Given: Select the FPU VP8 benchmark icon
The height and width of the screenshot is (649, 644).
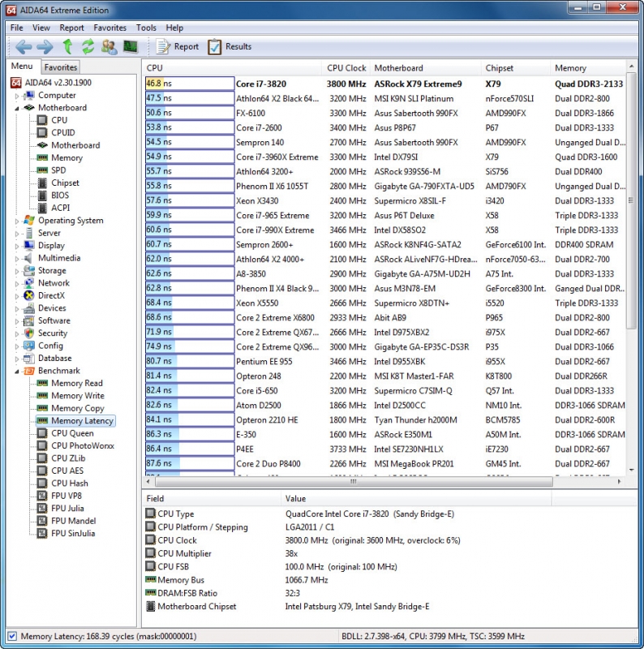Looking at the screenshot, I should (x=42, y=496).
